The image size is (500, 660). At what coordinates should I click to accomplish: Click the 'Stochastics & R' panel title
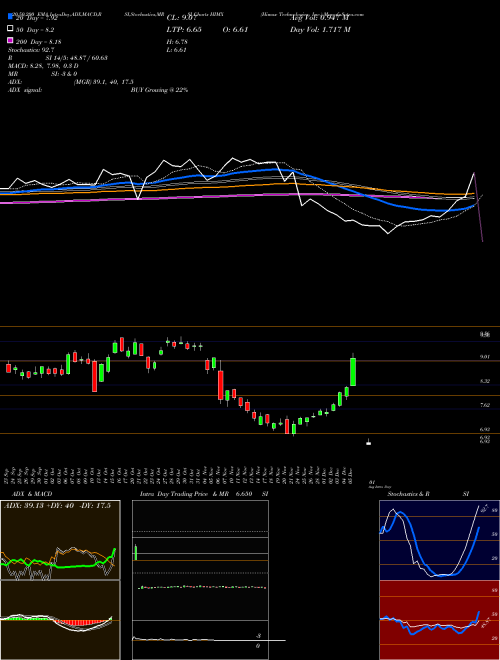pos(408,494)
